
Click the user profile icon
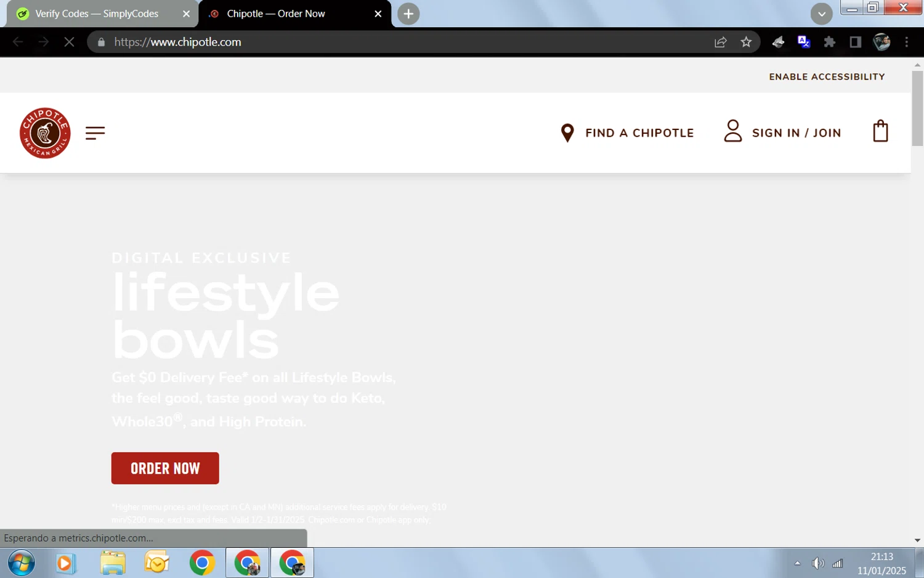coord(732,131)
